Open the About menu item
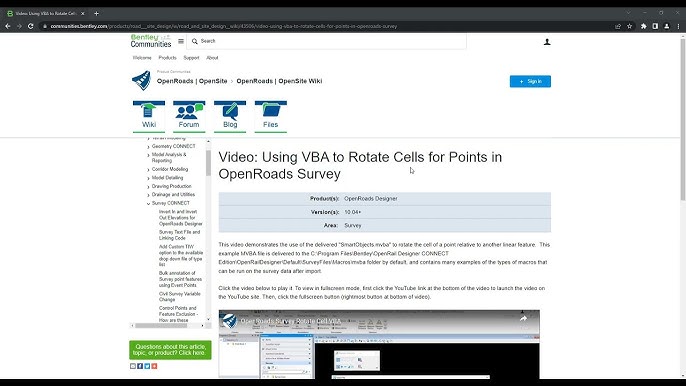This screenshot has height=386, width=686. 212,58
